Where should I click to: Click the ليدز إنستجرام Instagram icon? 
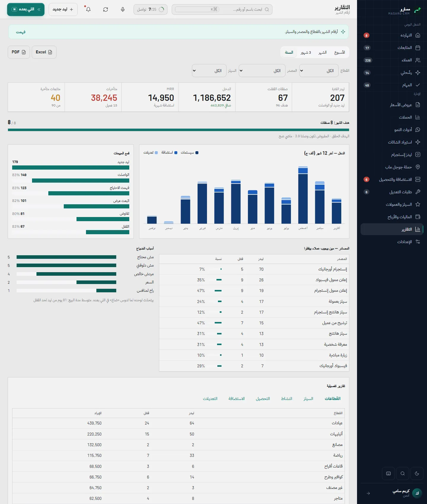click(418, 154)
